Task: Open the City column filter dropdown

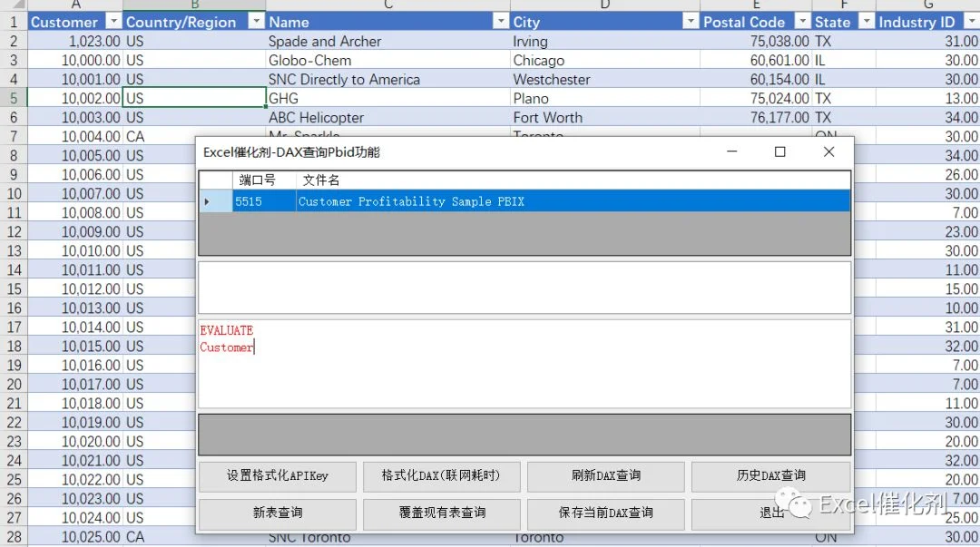Action: [x=690, y=22]
